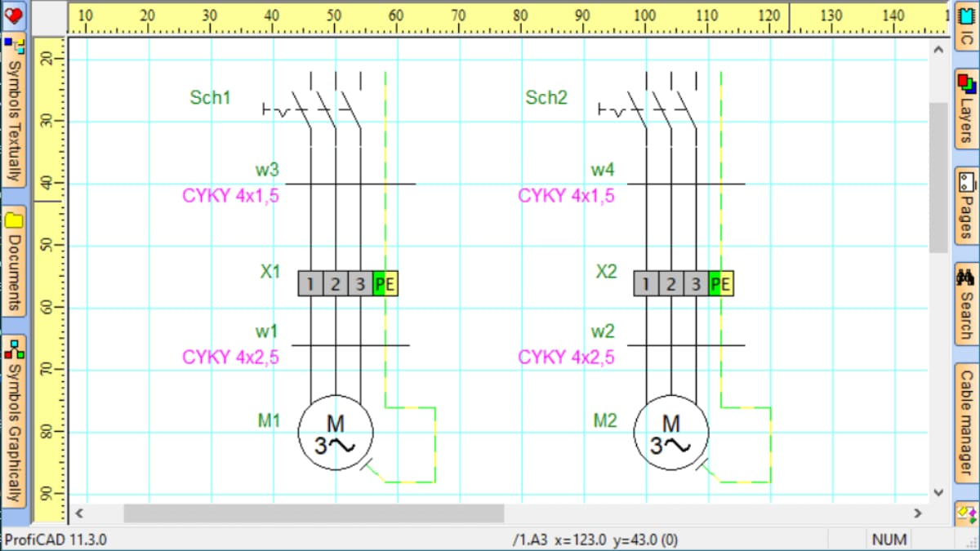
Task: Toggle the NUM indicator in the status bar
Action: (x=889, y=540)
